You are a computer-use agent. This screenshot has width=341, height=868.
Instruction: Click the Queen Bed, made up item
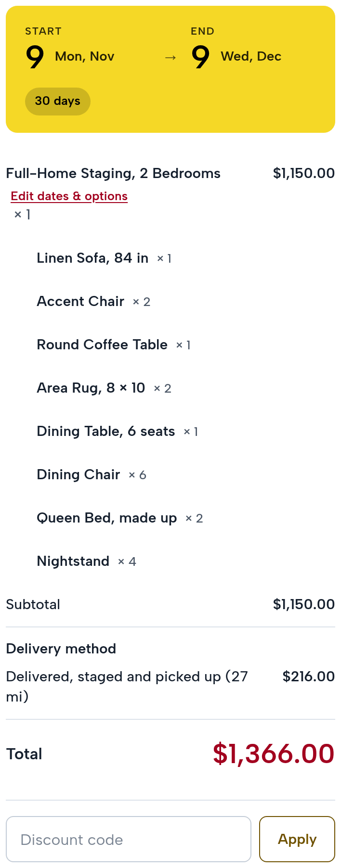tap(107, 518)
